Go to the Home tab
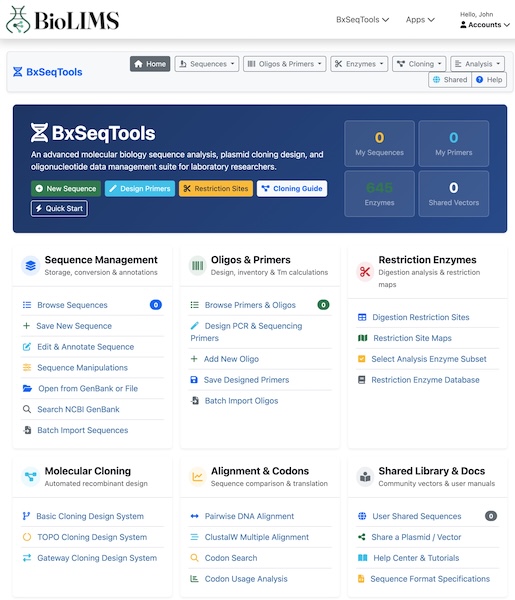The image size is (515, 600). pos(150,64)
